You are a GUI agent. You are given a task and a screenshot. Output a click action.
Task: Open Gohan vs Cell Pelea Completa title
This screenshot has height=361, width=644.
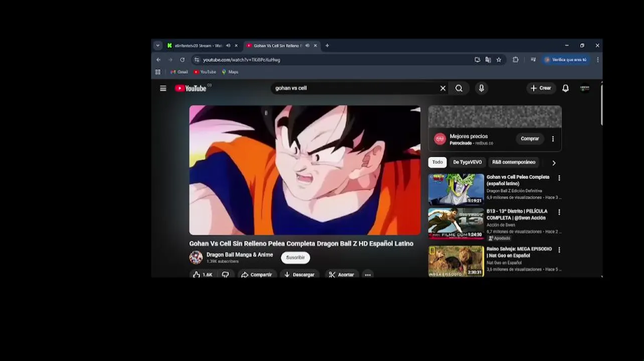pyautogui.click(x=518, y=180)
